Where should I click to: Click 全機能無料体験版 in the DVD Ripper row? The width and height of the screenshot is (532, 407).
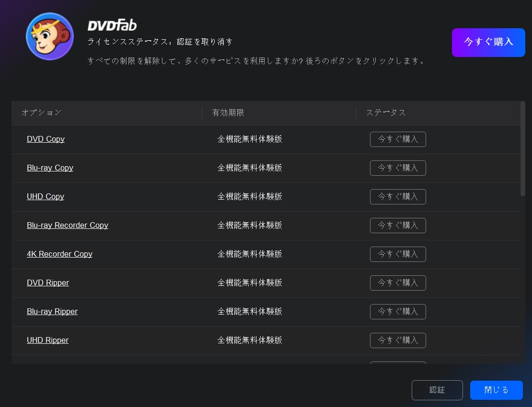(250, 283)
